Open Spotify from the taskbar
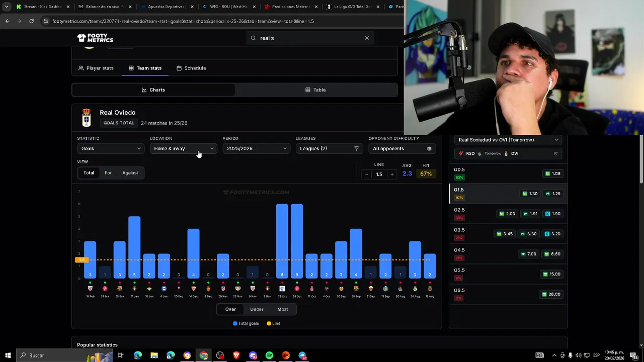 coord(269,355)
